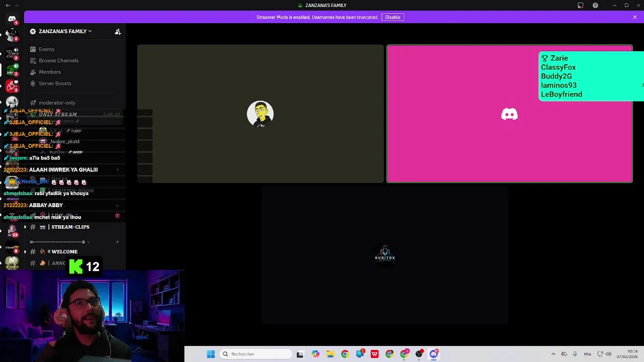The height and width of the screenshot is (362, 644).
Task: Click the streamer webcam overlay
Action: 92,316
